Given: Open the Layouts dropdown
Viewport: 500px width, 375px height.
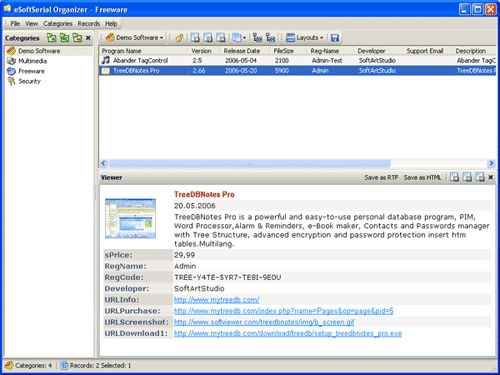Looking at the screenshot, I should coord(305,38).
